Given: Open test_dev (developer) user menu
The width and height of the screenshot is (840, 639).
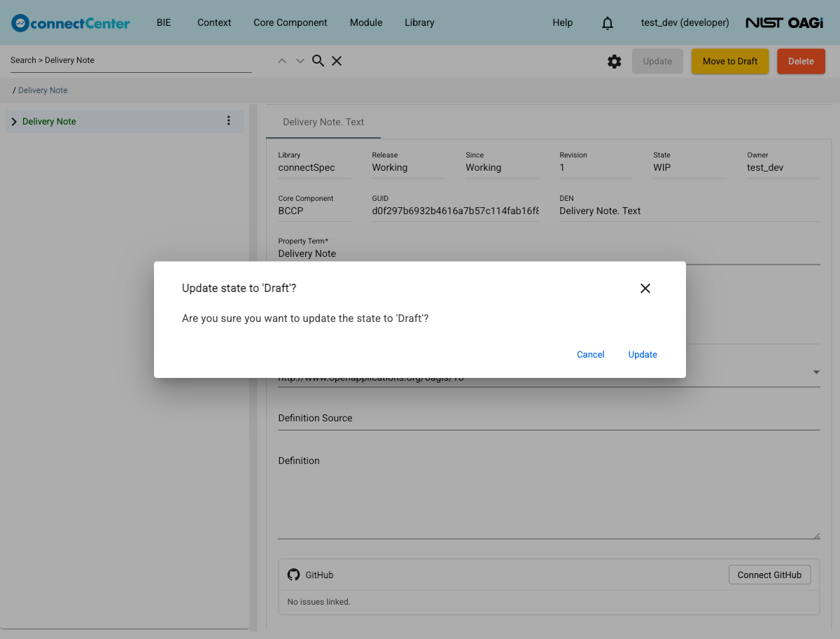Looking at the screenshot, I should [685, 22].
